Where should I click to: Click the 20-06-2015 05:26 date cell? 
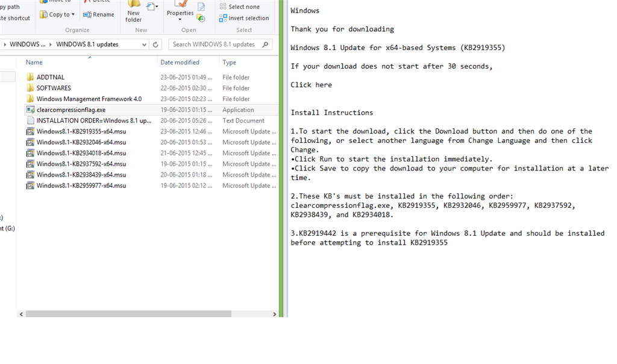coord(186,121)
